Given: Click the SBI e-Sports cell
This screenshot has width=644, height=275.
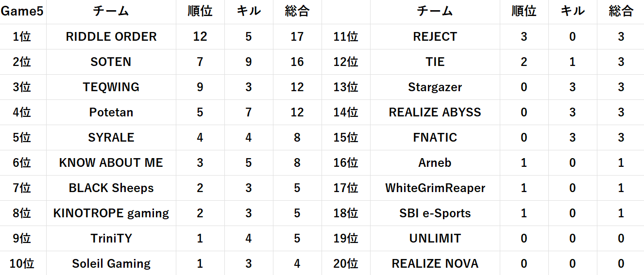Looking at the screenshot, I should (435, 213).
